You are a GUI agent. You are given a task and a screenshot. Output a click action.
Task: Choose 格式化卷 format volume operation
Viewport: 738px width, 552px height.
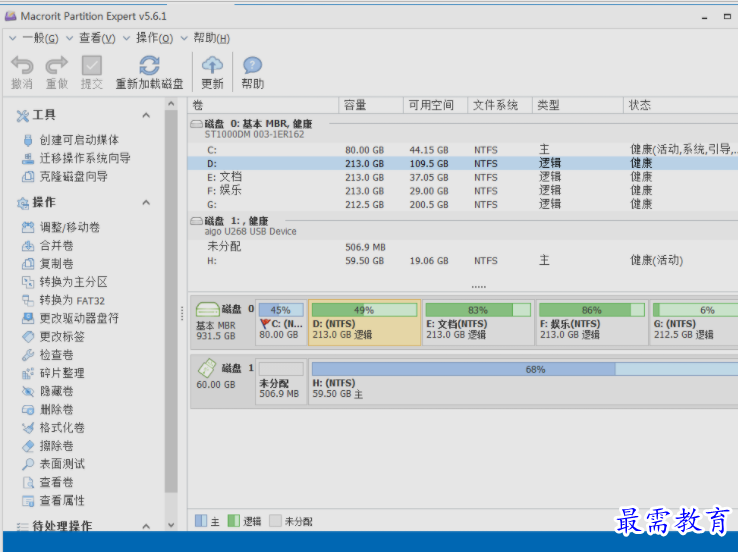pos(62,427)
